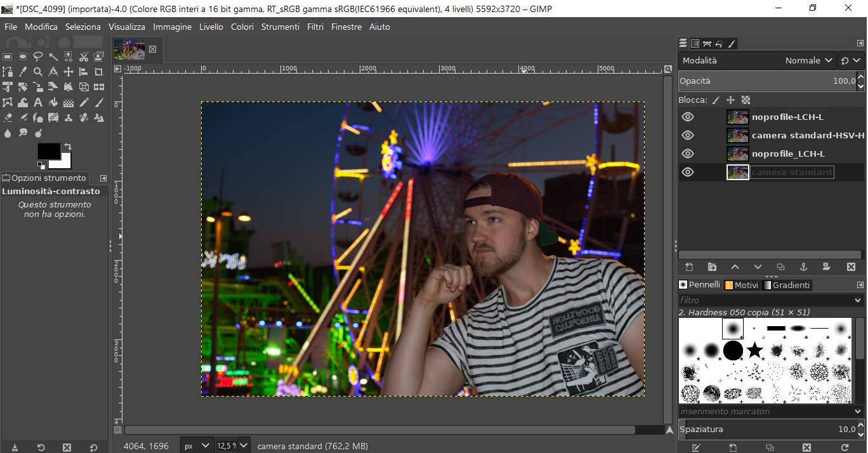This screenshot has width=868, height=453.
Task: Select the Fuzzy Select magic wand tool
Action: [53, 56]
